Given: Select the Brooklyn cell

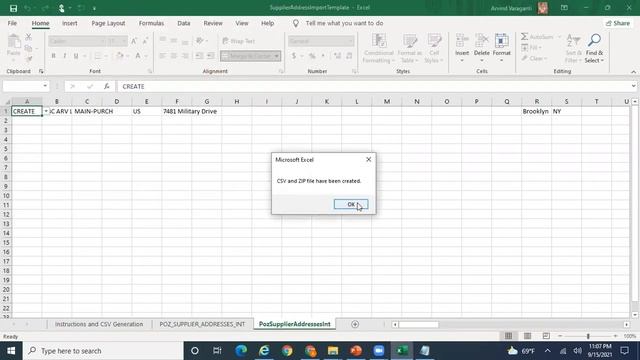Looking at the screenshot, I should (x=536, y=111).
